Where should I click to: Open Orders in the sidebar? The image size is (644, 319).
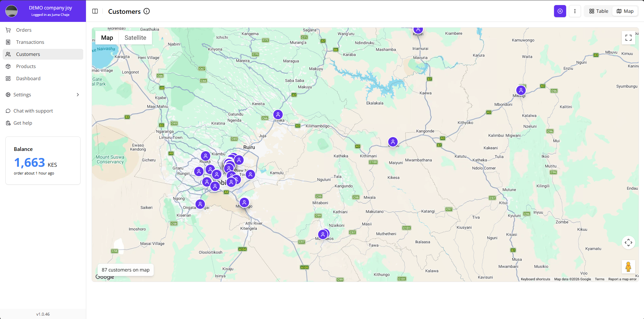pos(43,30)
